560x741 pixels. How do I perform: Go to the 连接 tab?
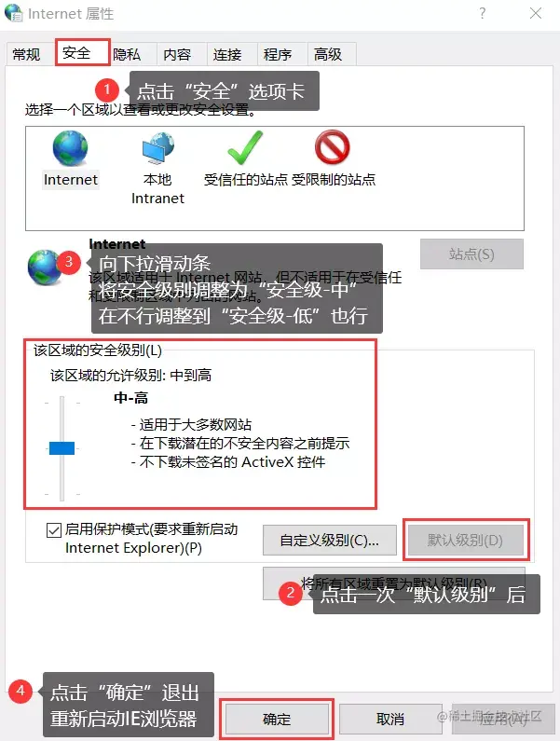coord(227,54)
